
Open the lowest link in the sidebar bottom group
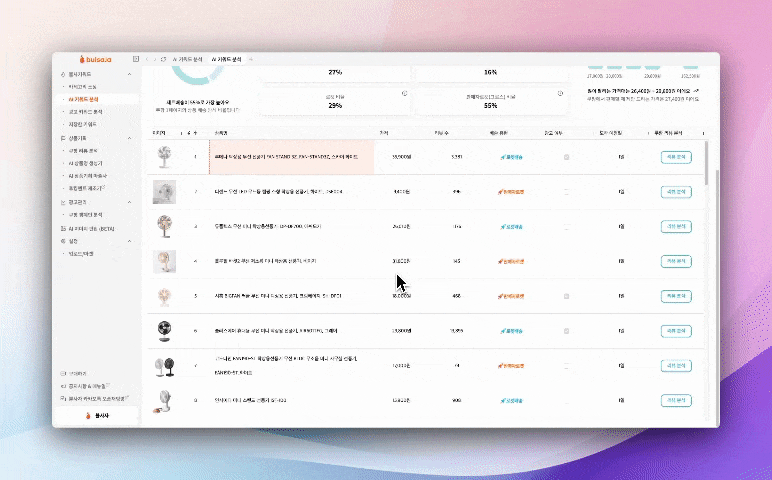point(94,398)
